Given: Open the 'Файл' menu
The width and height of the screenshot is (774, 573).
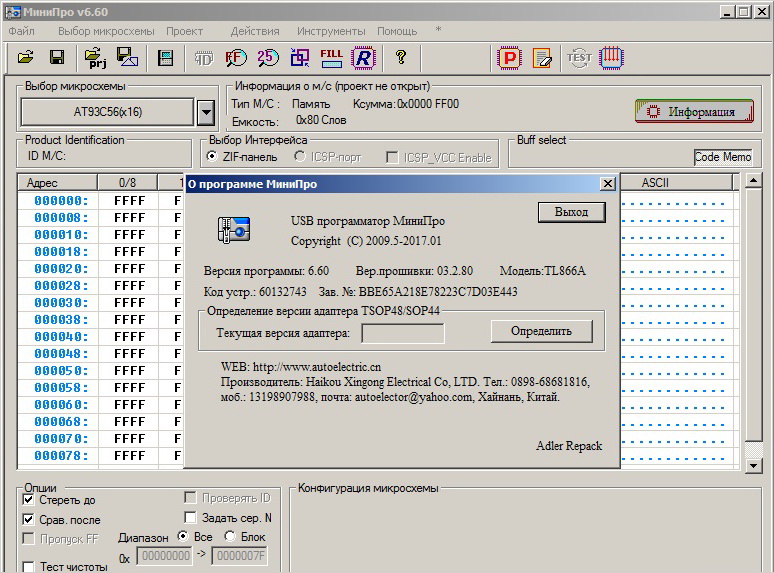Looking at the screenshot, I should coord(21,31).
